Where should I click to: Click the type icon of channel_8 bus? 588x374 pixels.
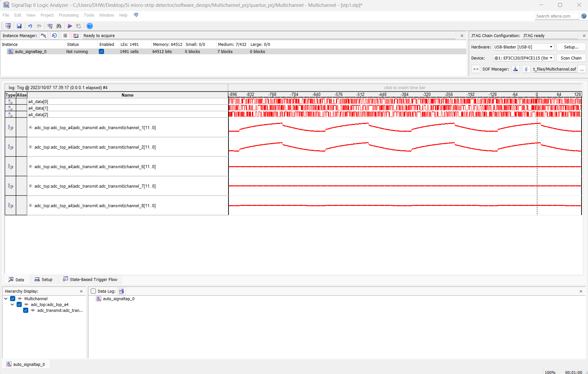pos(10,206)
